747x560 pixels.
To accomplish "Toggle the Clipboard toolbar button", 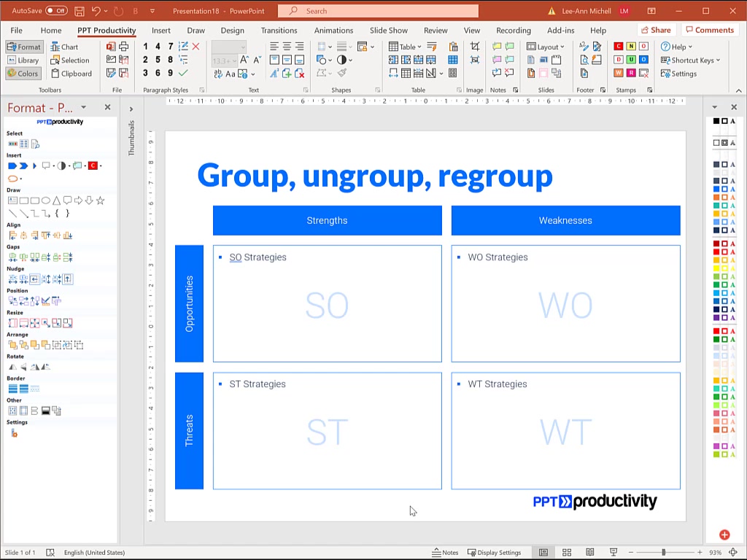I will pyautogui.click(x=71, y=74).
